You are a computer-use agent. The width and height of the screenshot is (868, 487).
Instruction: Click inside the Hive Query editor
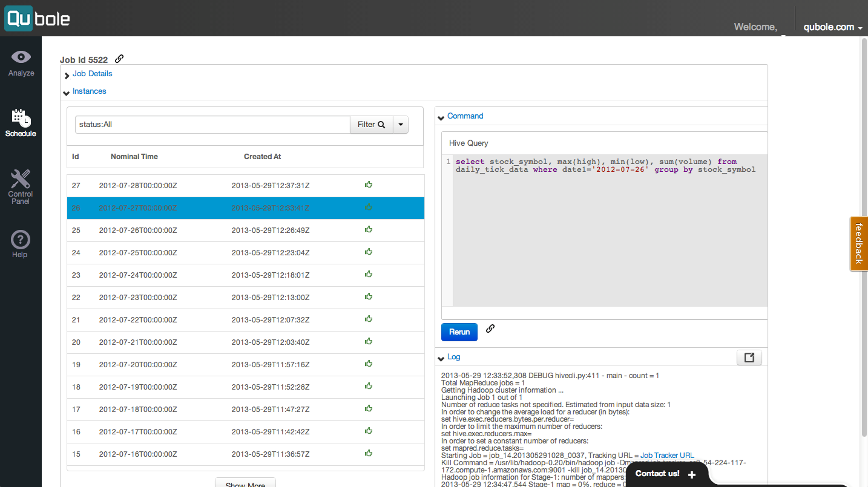pyautogui.click(x=610, y=230)
